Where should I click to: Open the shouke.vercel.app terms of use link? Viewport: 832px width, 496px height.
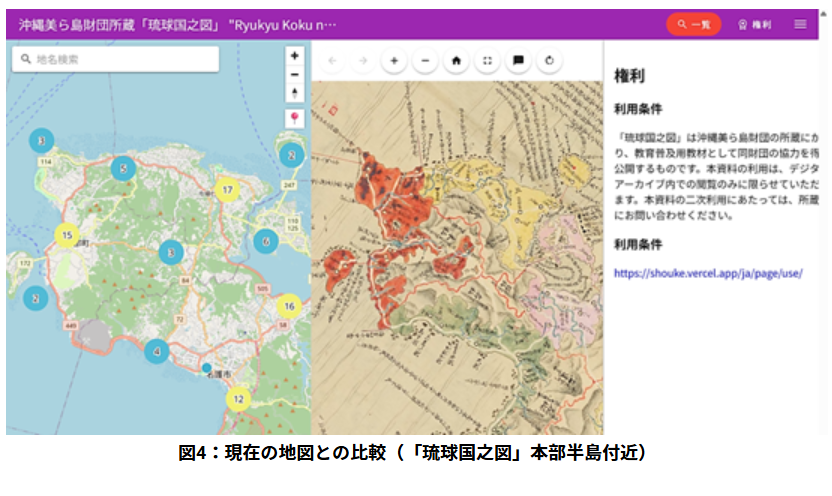point(708,271)
